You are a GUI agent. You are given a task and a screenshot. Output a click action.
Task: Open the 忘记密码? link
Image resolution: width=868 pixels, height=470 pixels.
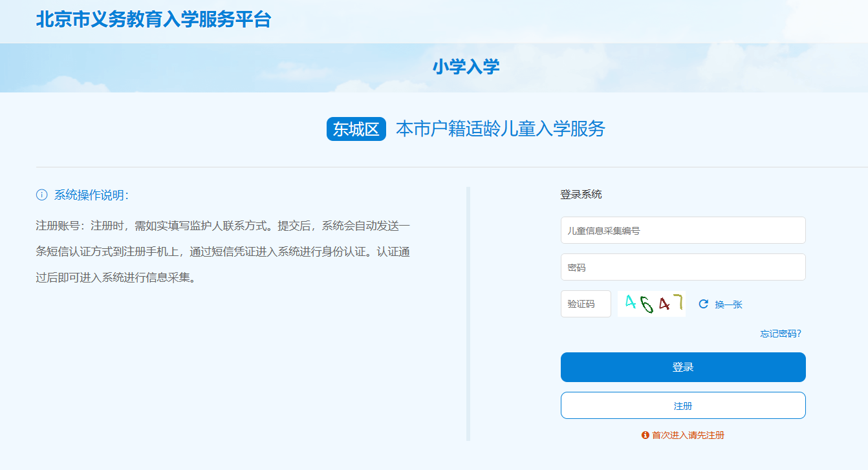(x=781, y=334)
